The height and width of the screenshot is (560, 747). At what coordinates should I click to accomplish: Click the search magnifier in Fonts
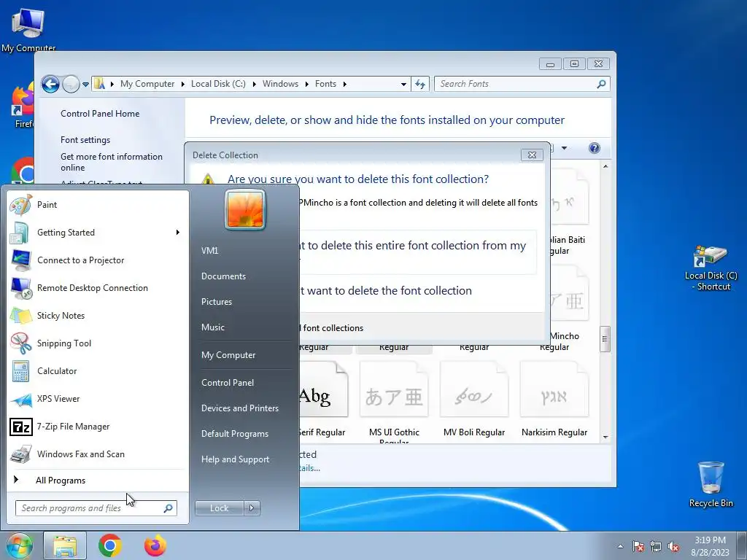601,84
